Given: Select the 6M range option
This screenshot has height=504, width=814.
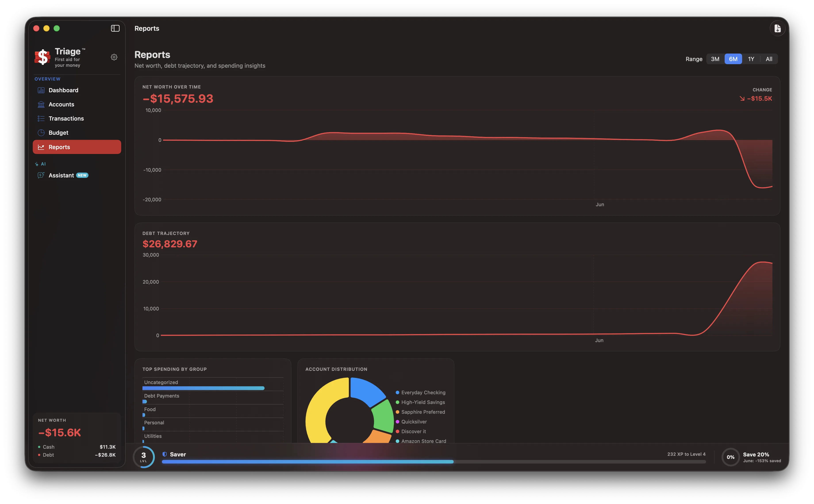Looking at the screenshot, I should 733,59.
